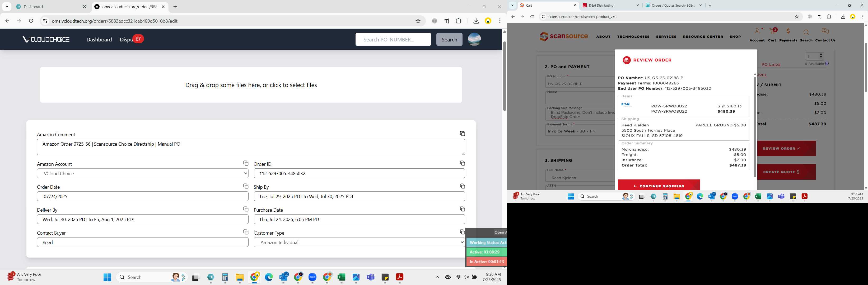Reload the oms.vcloudtech.org page
868x285 pixels.
[x=31, y=21]
